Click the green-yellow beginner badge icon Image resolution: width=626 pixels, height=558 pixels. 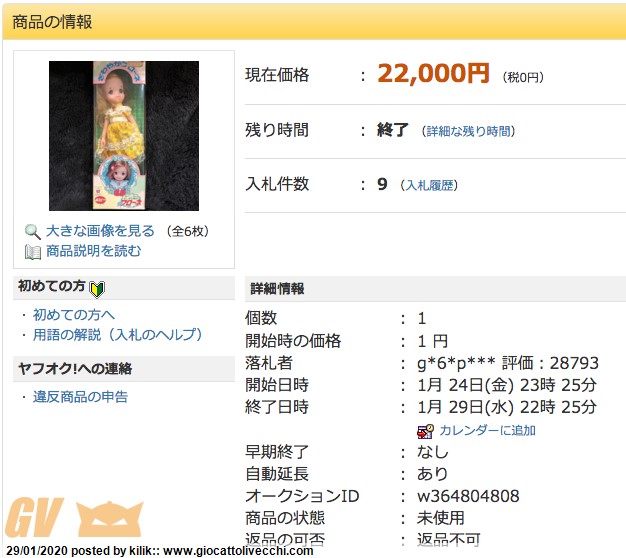(97, 289)
